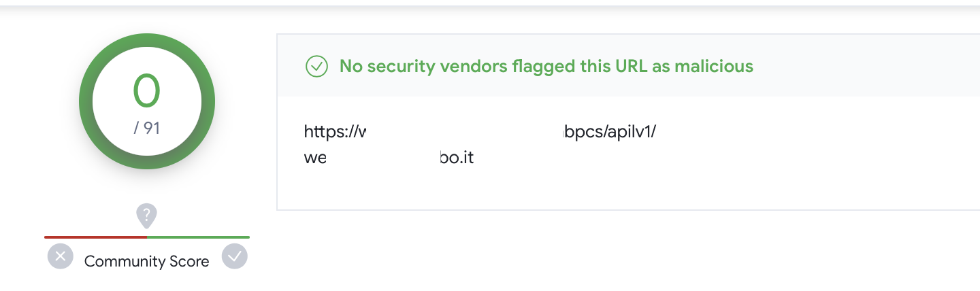Viewport: 980px width, 291px height.
Task: Click the green positive segment of the score bar
Action: click(x=198, y=237)
